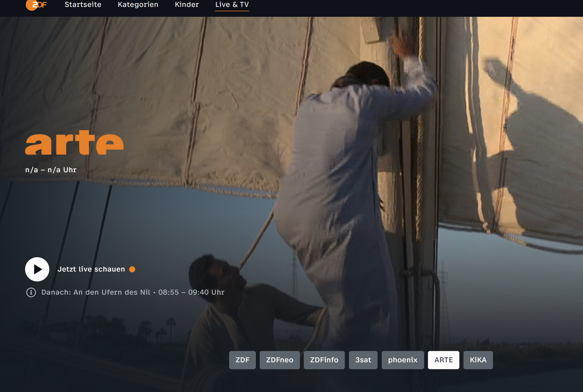Select the ZDFinfo channel button
The image size is (583, 392).
point(324,360)
